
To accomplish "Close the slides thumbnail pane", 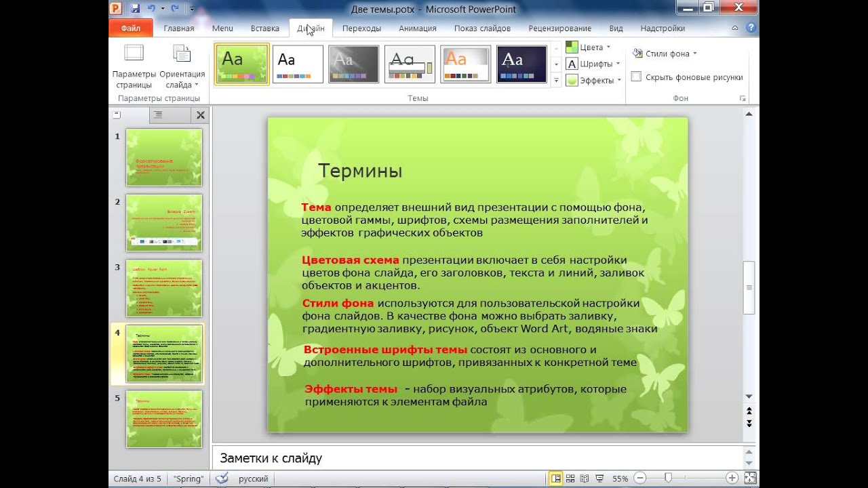I will (200, 115).
